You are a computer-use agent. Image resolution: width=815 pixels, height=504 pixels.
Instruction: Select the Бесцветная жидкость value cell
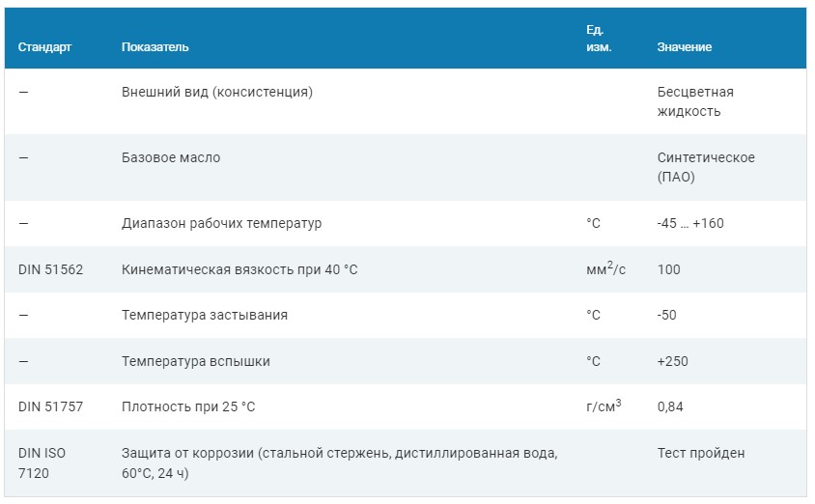[x=695, y=101]
